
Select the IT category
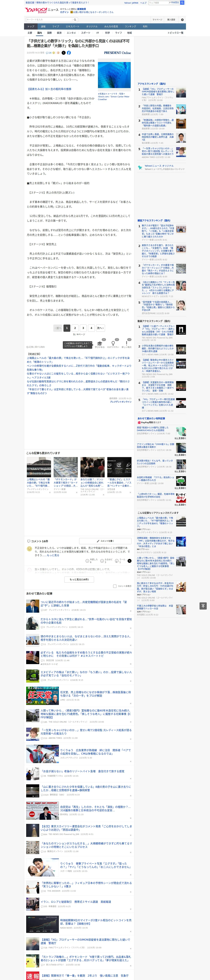point(98,33)
